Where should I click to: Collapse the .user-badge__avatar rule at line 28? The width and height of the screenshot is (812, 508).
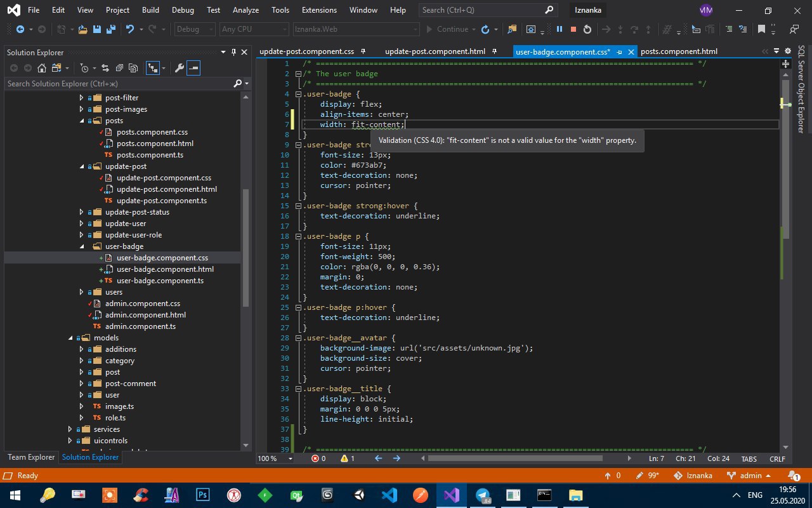click(x=298, y=338)
